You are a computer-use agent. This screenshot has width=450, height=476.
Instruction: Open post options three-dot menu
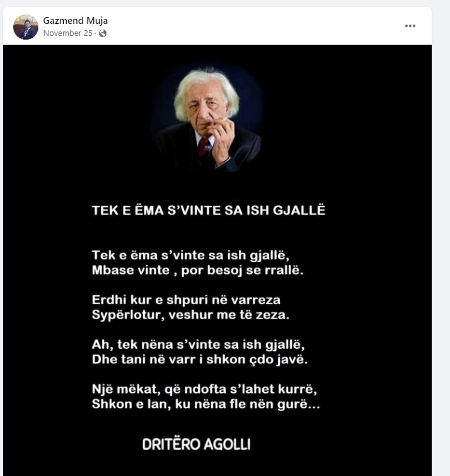pos(410,26)
